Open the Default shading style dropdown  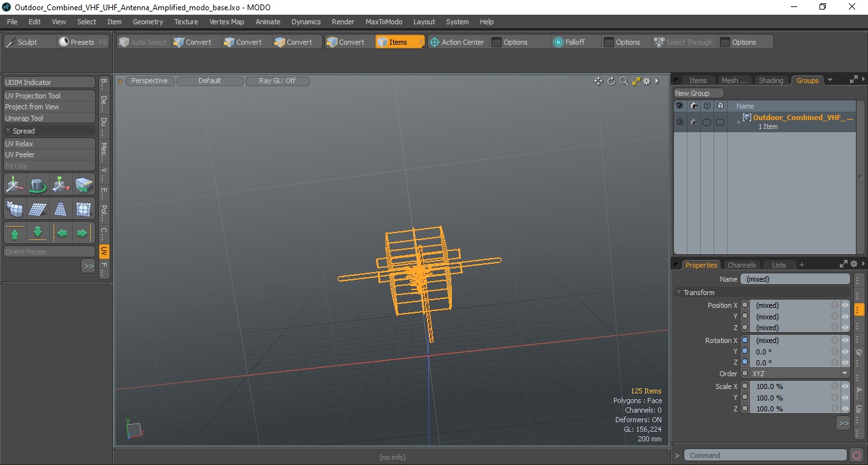(x=210, y=81)
